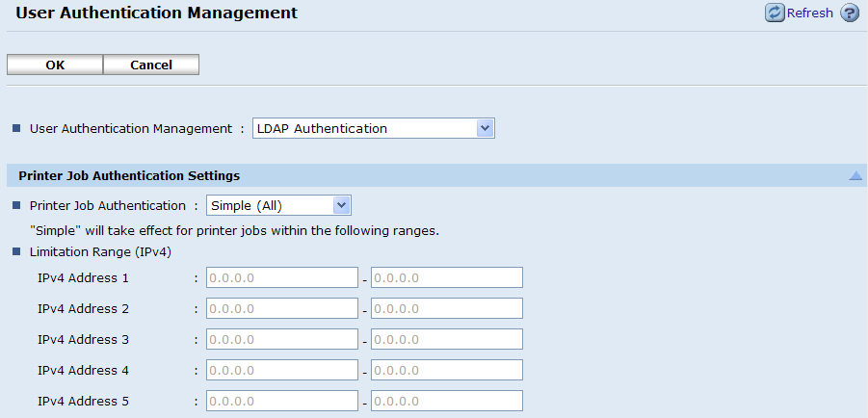
Task: Click the Refresh icon
Action: (775, 13)
